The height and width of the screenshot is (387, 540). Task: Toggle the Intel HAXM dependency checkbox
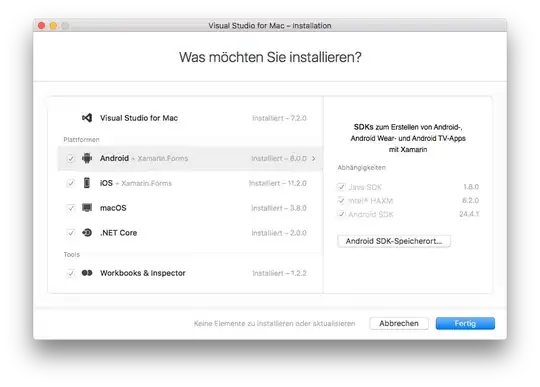(341, 200)
